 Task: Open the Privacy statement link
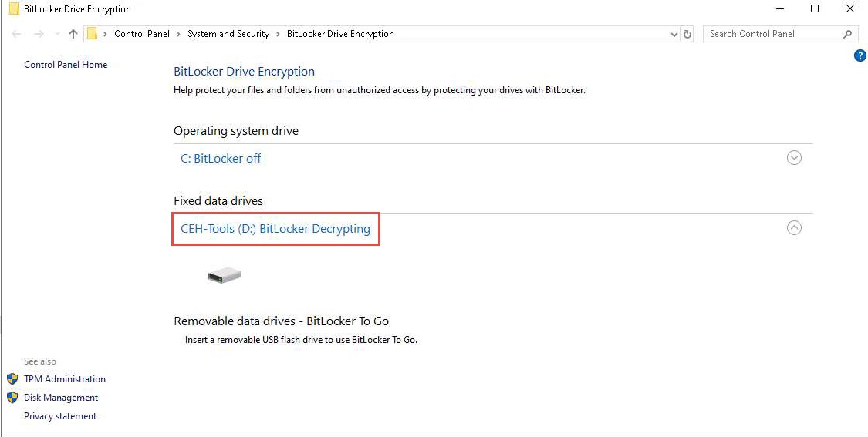tap(60, 416)
